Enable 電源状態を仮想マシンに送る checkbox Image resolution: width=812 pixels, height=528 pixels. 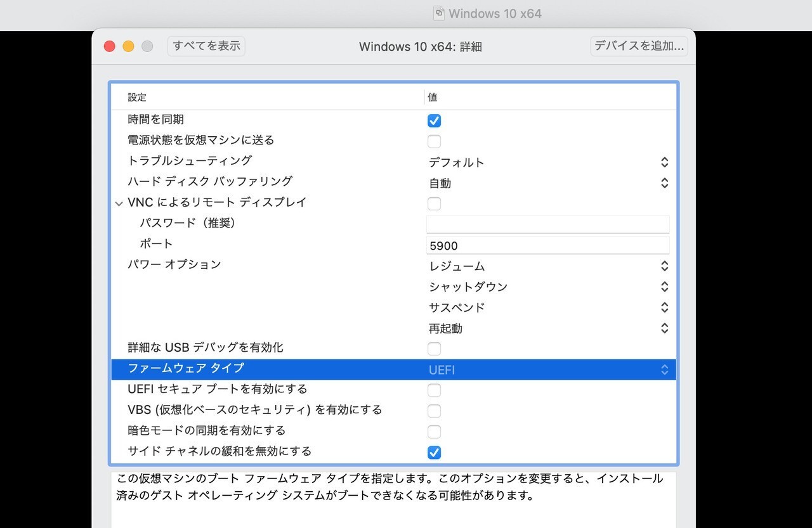click(x=434, y=141)
